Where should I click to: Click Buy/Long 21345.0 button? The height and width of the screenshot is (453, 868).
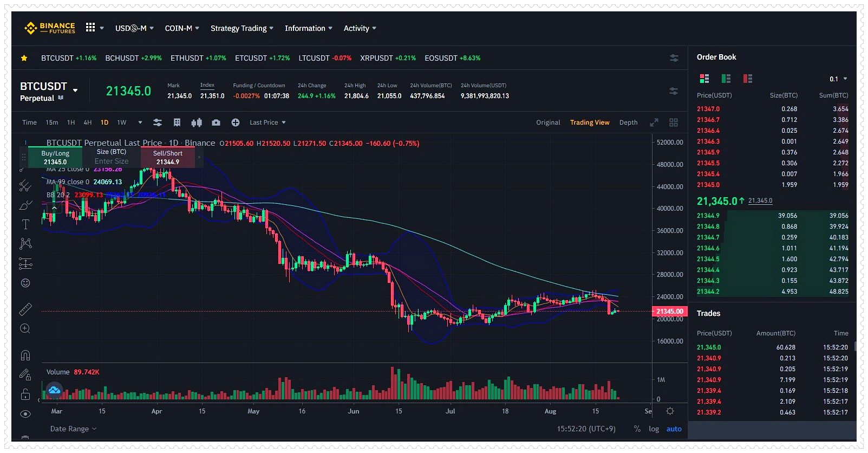pos(55,157)
